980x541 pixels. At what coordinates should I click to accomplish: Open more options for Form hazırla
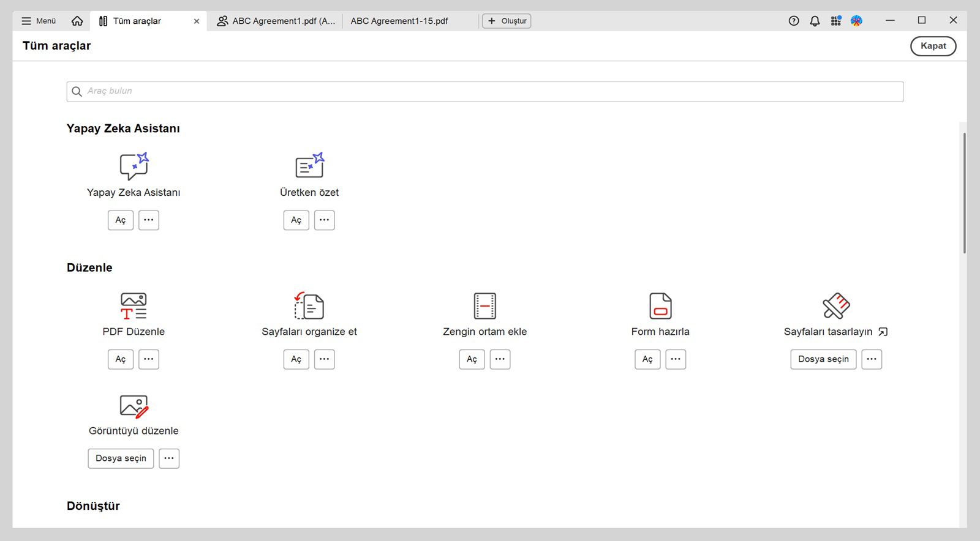(676, 359)
